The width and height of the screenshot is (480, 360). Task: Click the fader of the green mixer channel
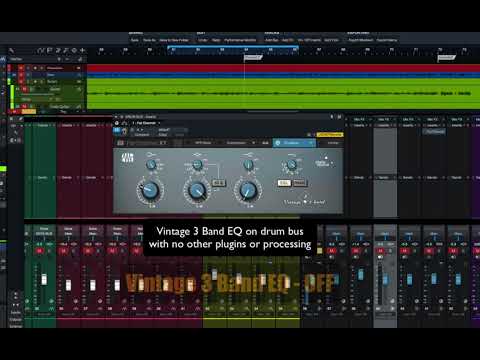coord(44,279)
